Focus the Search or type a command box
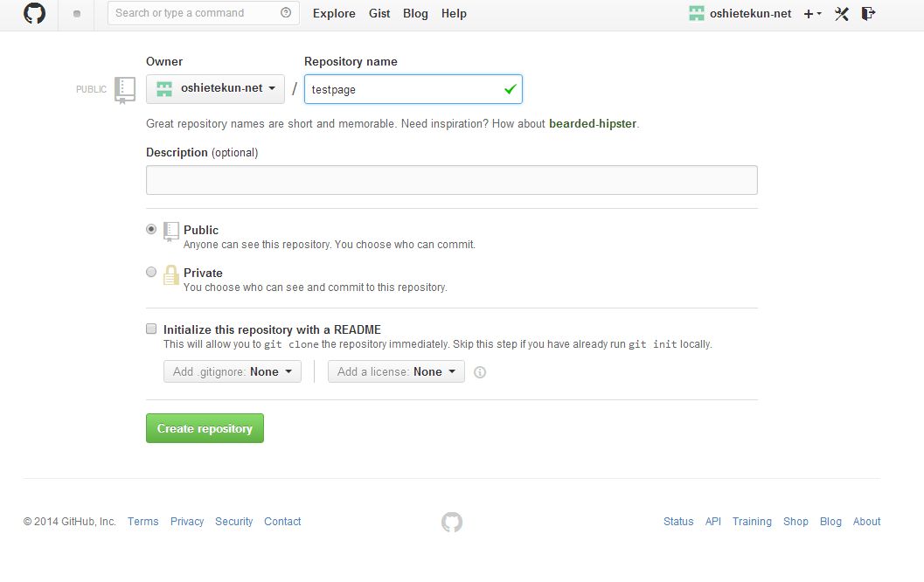This screenshot has height=582, width=924. (204, 13)
